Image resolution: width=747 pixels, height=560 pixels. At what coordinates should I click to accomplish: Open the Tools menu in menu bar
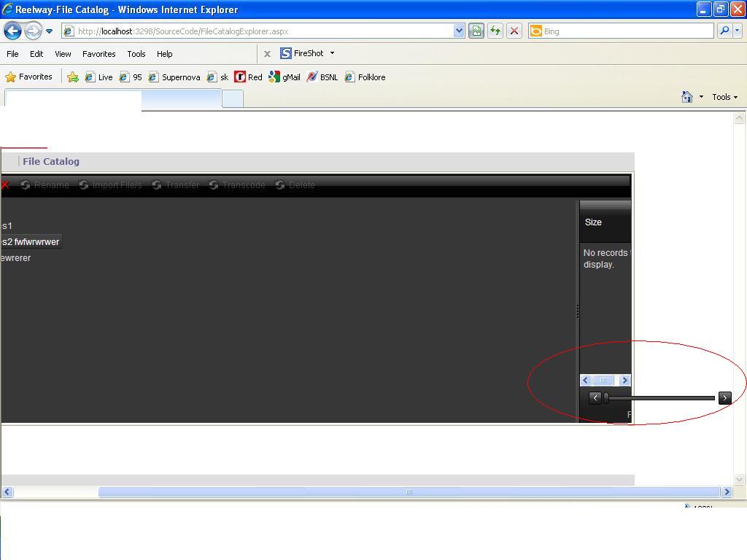[136, 54]
